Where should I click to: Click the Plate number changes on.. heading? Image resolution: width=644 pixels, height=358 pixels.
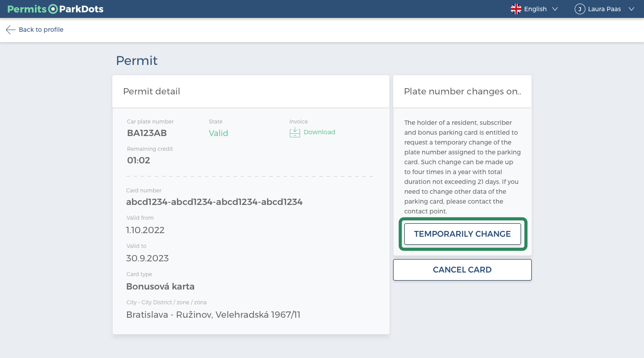pos(462,91)
